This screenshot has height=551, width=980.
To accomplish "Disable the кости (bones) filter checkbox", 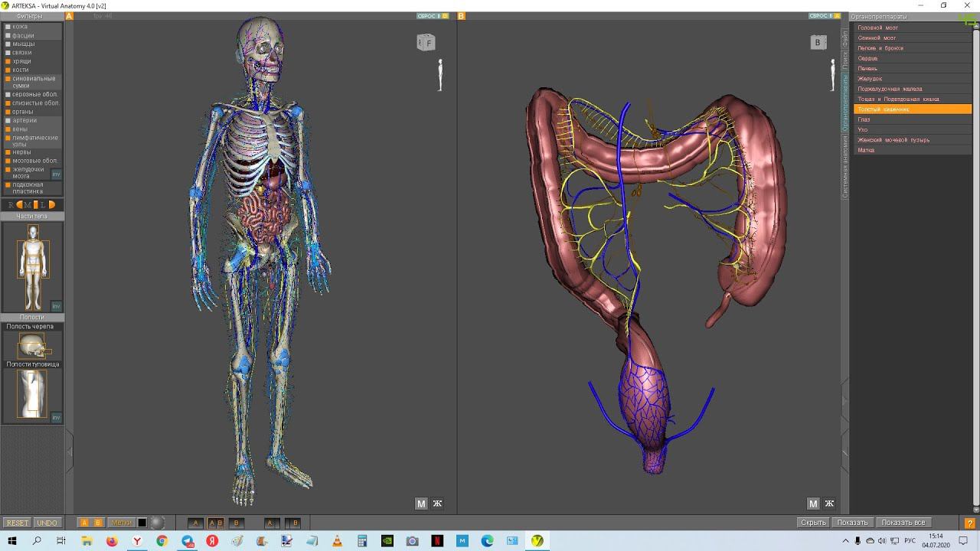I will (x=8, y=70).
